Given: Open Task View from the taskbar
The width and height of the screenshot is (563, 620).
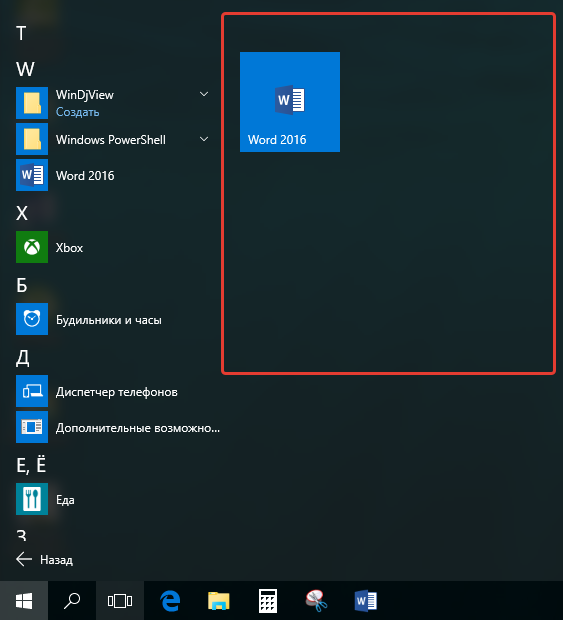Looking at the screenshot, I should coord(120,601).
